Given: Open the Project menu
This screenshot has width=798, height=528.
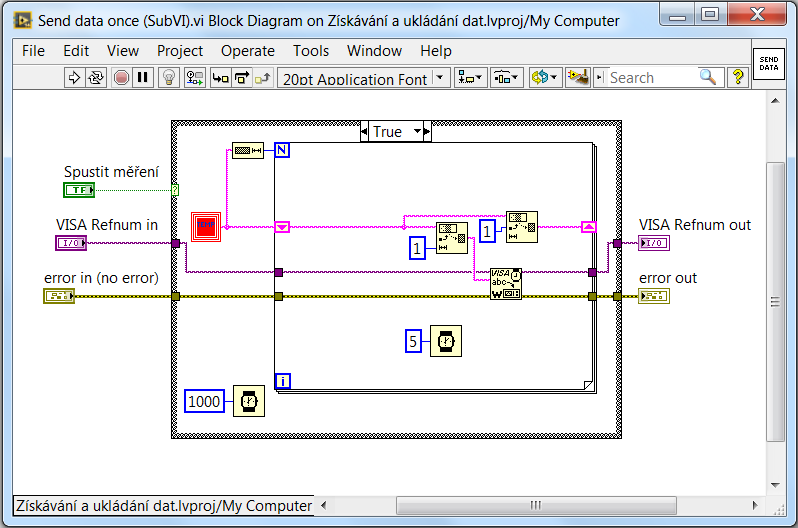Looking at the screenshot, I should pyautogui.click(x=180, y=51).
